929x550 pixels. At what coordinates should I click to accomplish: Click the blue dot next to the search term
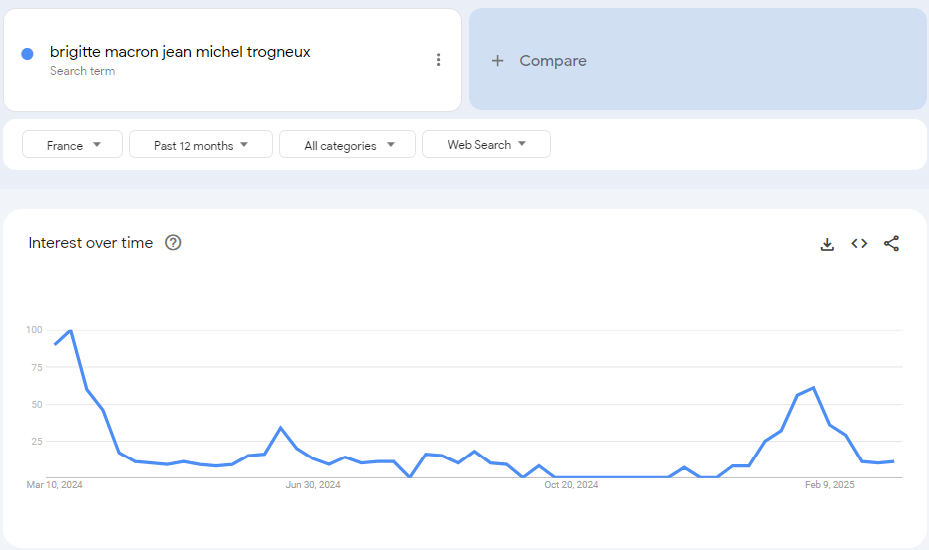tap(28, 54)
